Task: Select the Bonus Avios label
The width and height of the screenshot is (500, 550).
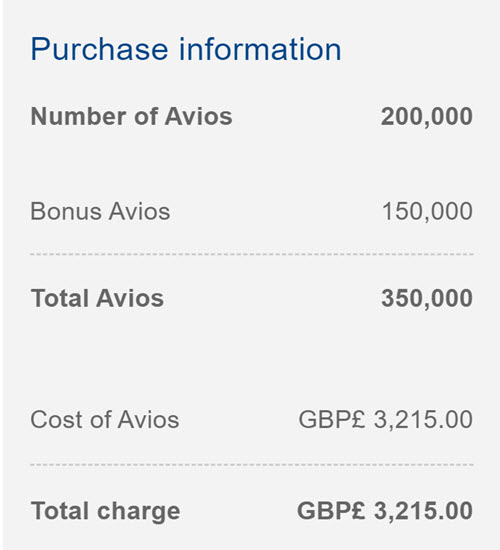Action: click(100, 212)
